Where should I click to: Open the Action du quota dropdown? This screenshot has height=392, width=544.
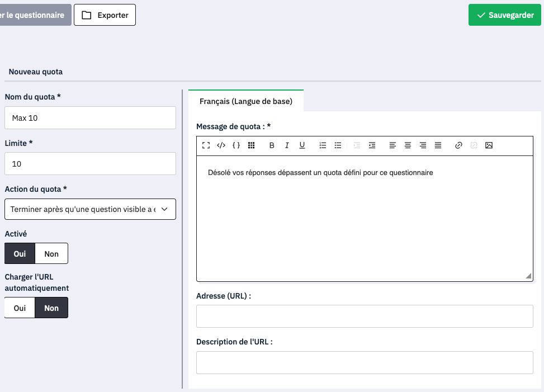tap(90, 209)
